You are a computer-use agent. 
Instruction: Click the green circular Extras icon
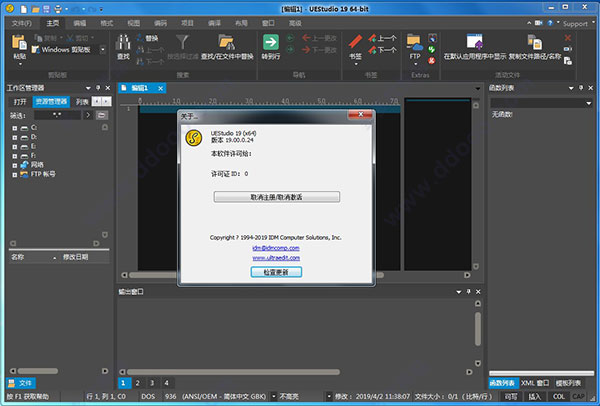click(x=432, y=49)
